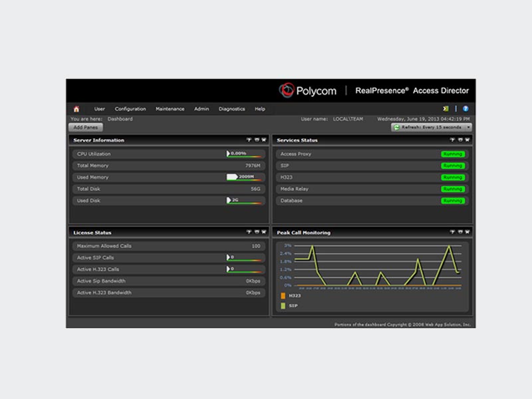Viewport: 532px width, 399px height.
Task: Toggle collapse on the Server Information pane
Action: click(x=255, y=140)
